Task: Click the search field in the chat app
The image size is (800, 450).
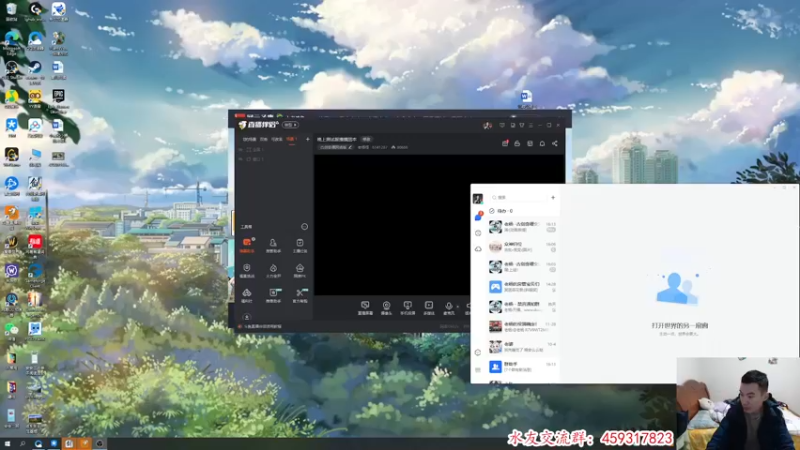Action: tap(518, 197)
